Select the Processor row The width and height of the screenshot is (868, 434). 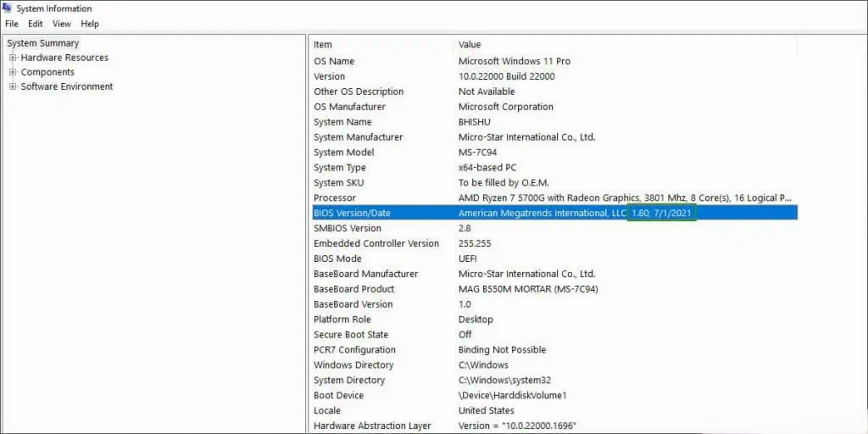point(554,198)
